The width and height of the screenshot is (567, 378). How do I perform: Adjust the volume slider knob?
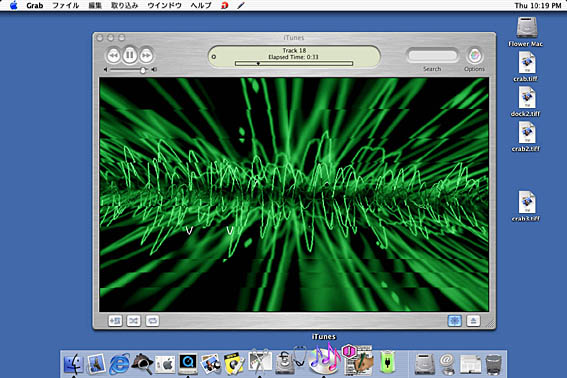[143, 70]
